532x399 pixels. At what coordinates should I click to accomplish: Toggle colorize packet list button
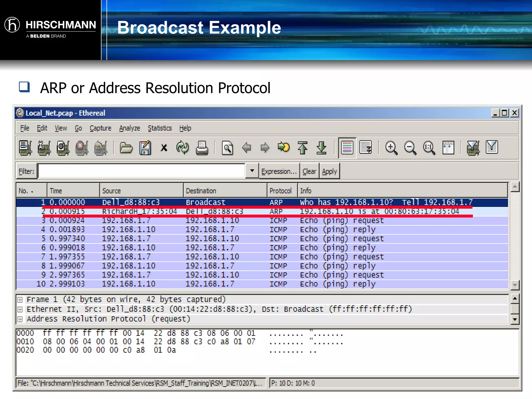[347, 148]
